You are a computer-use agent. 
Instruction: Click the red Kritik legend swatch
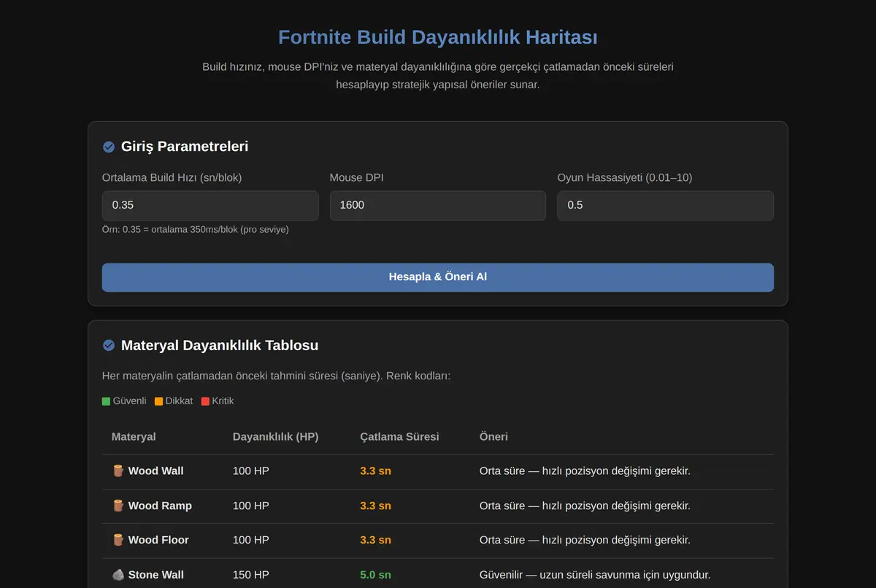205,401
